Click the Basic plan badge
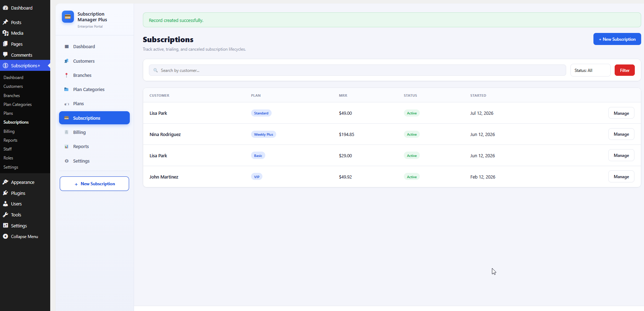The image size is (644, 311). (258, 155)
